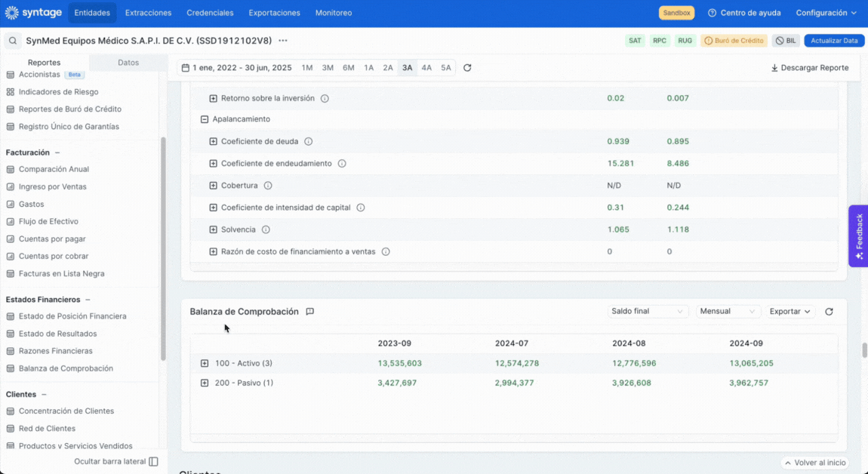
Task: Select the 1M date range preset
Action: (x=307, y=68)
